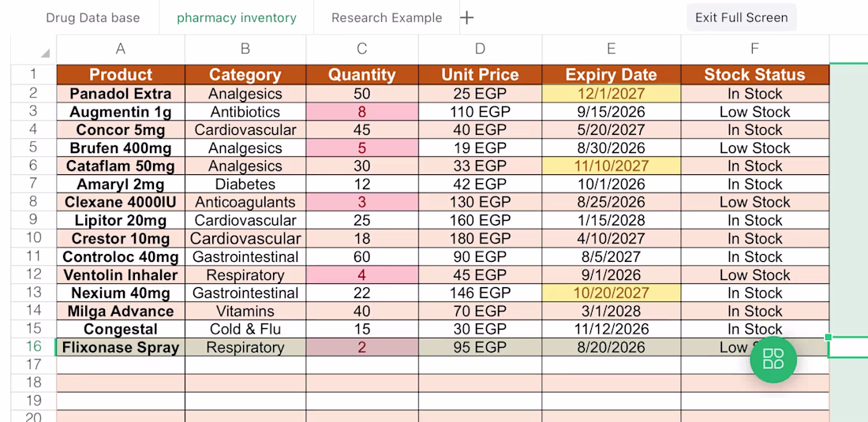
Task: Click the yellow 10/20/2027 expiry cell
Action: [611, 293]
